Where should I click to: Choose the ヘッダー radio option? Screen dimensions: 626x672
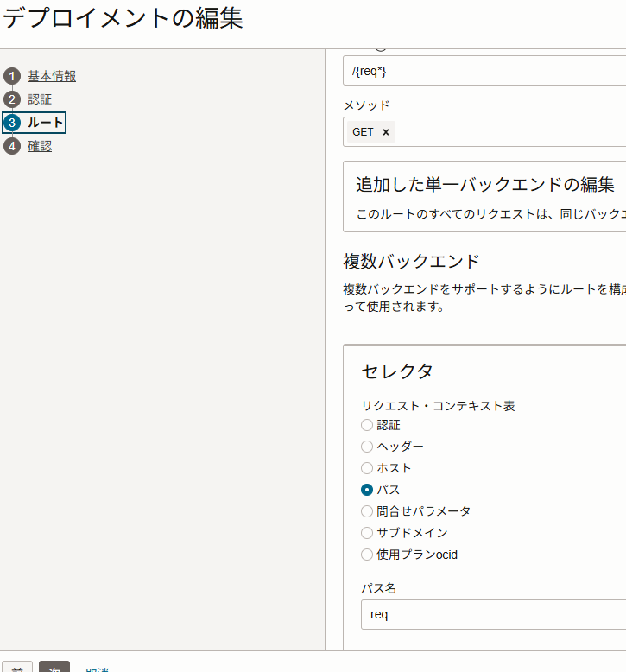367,447
